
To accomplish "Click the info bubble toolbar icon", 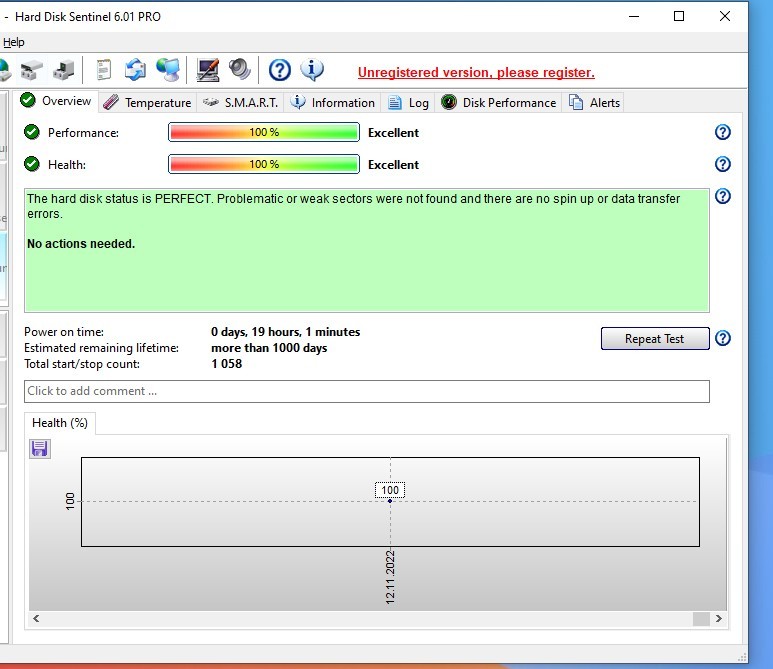I will [312, 70].
